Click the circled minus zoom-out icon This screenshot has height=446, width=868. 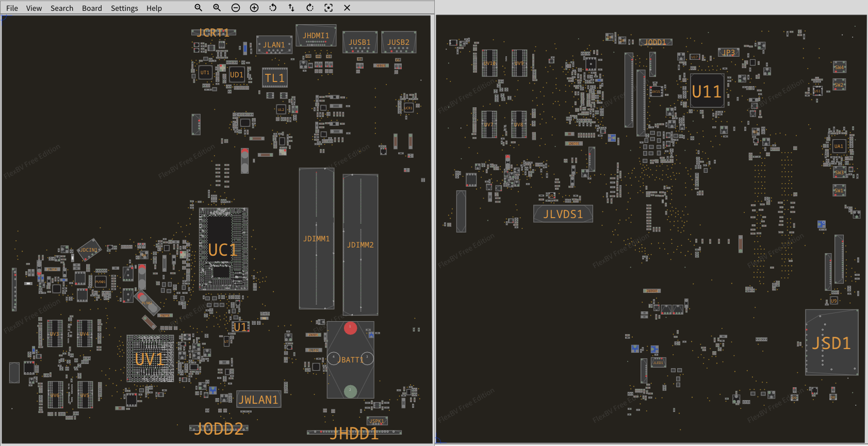(x=236, y=8)
